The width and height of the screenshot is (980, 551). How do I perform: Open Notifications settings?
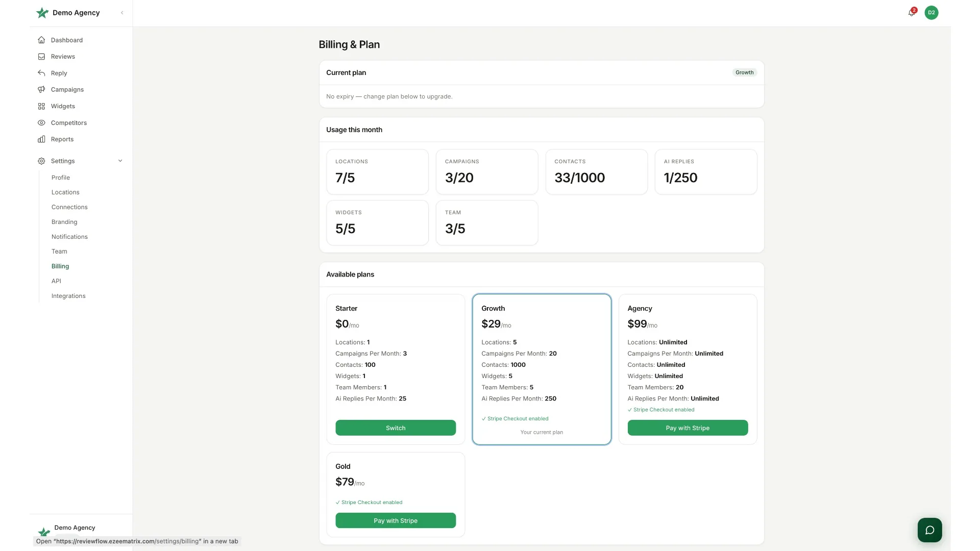click(x=69, y=237)
